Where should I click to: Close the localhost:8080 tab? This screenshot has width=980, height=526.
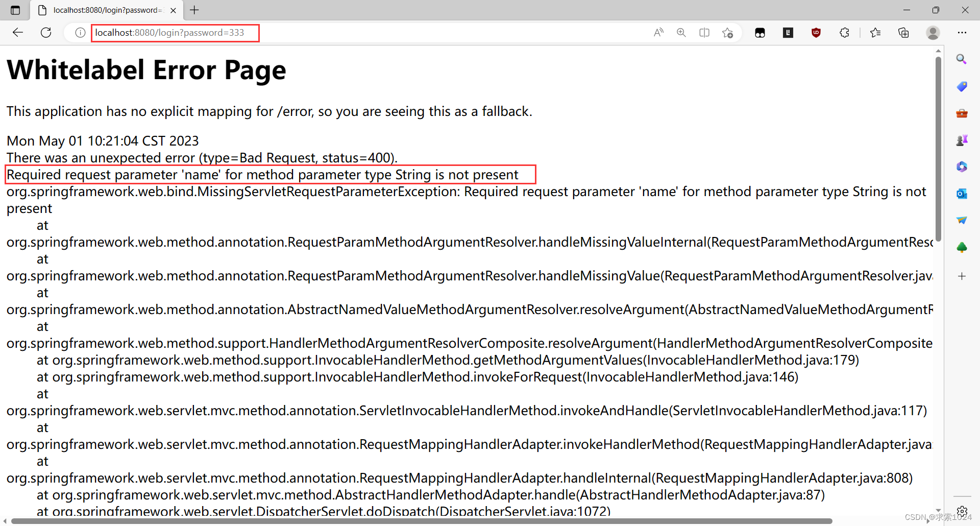173,10
